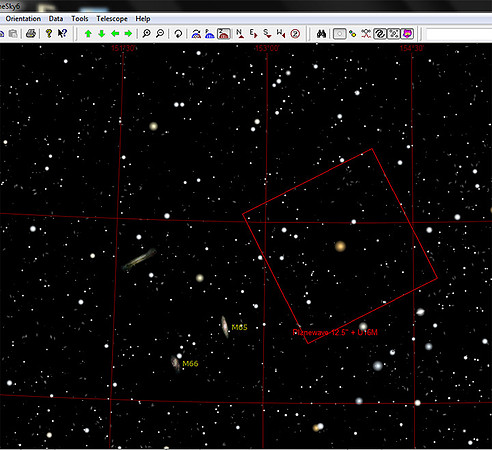This screenshot has height=450, width=492.
Task: Open the Orientation menu
Action: tap(23, 19)
